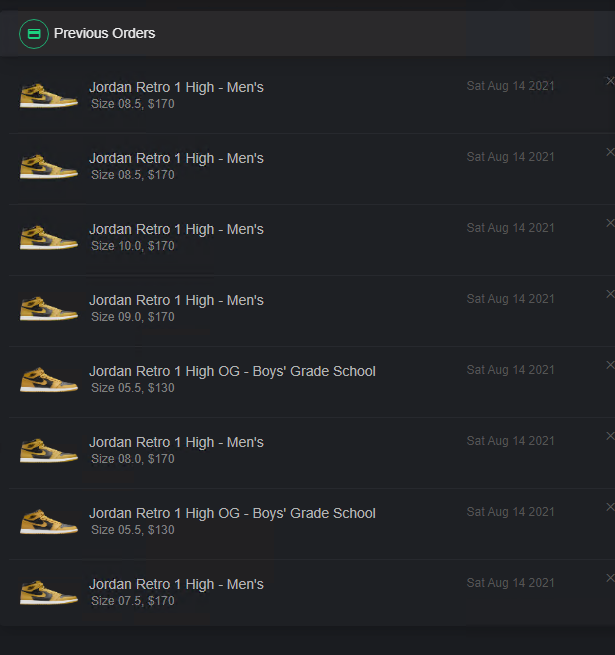Image resolution: width=615 pixels, height=655 pixels.
Task: Open the Jordan Retro title above Size 07.5
Action: 176,584
